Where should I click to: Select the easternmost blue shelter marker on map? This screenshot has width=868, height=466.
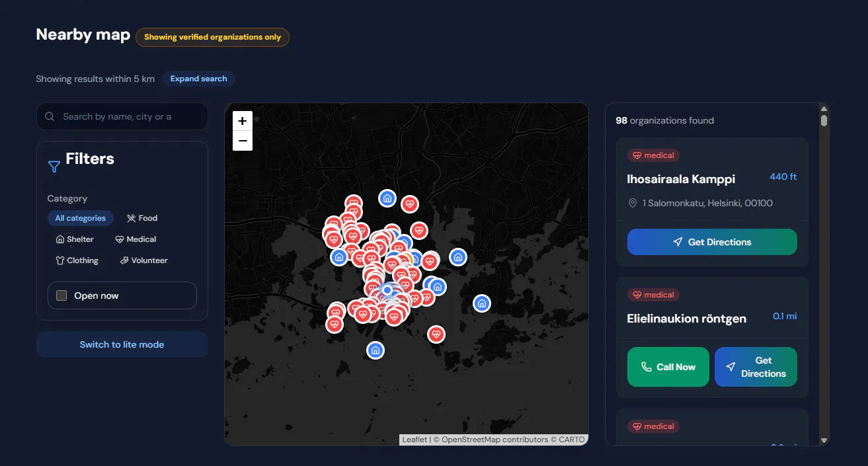(482, 303)
